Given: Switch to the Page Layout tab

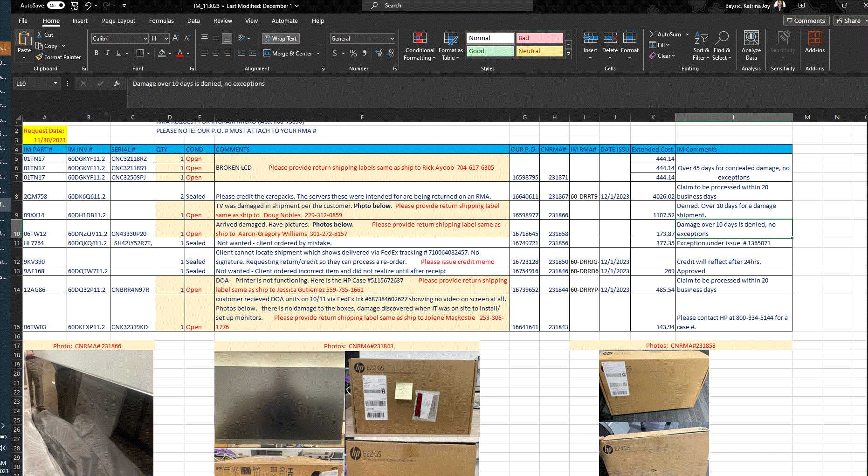Looking at the screenshot, I should pos(118,21).
